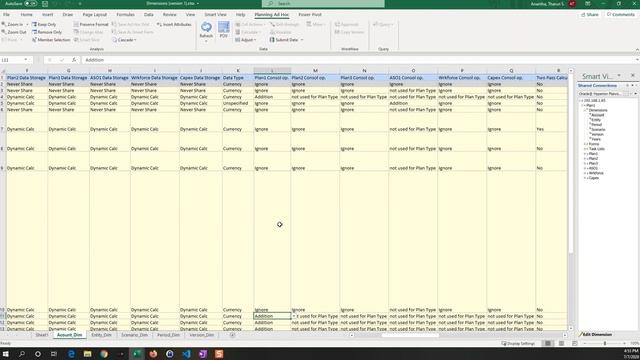Switch to the Planning Ad Hoc tab

[x=271, y=14]
